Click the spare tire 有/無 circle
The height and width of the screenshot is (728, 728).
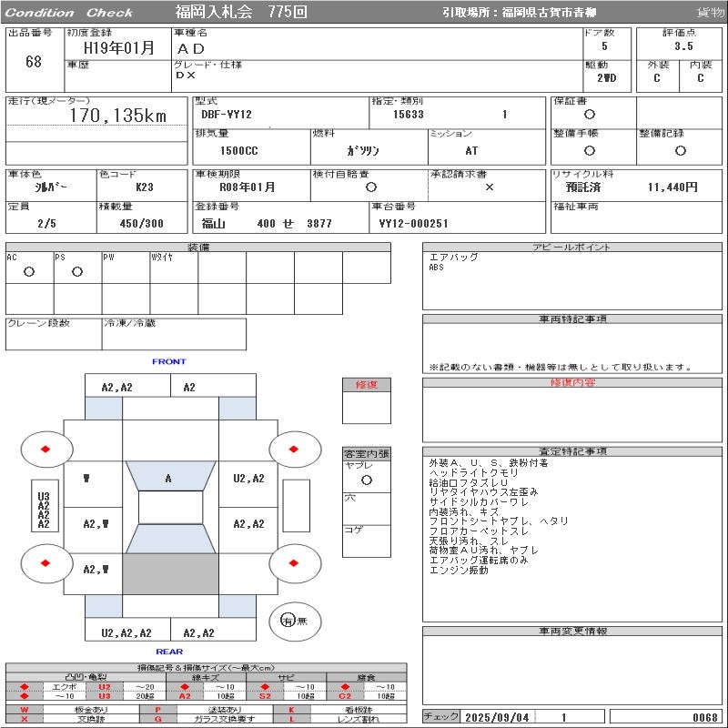point(288,620)
